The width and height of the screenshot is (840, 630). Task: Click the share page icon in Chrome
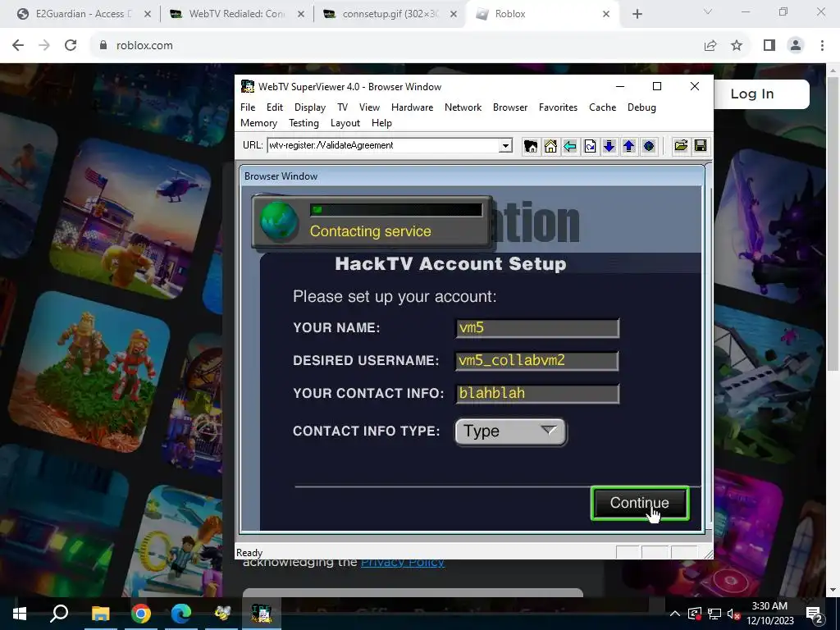point(710,46)
